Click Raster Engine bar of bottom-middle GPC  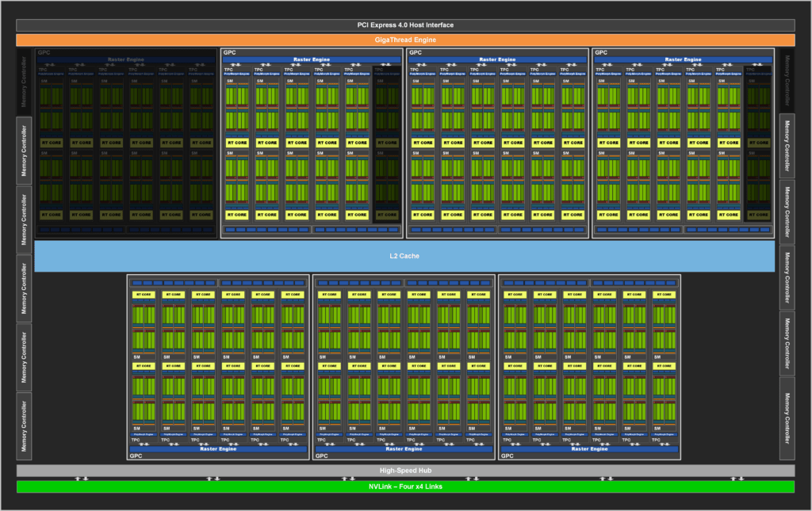(x=404, y=449)
